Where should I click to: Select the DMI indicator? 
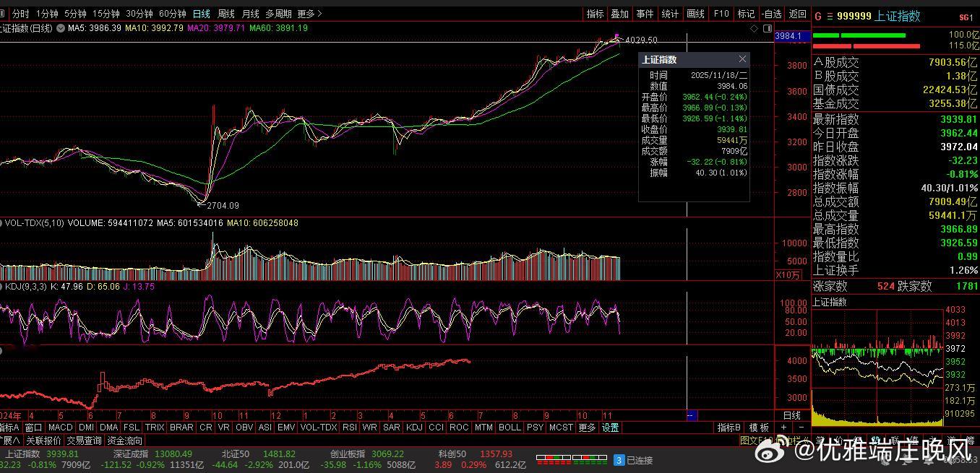point(86,428)
